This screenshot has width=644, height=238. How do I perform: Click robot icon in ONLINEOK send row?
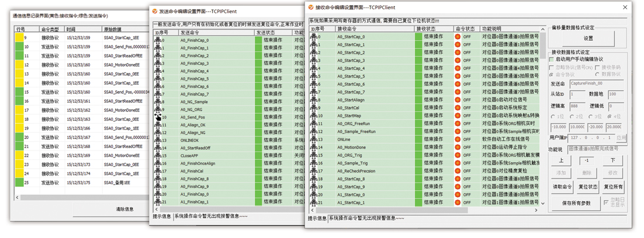157,141
